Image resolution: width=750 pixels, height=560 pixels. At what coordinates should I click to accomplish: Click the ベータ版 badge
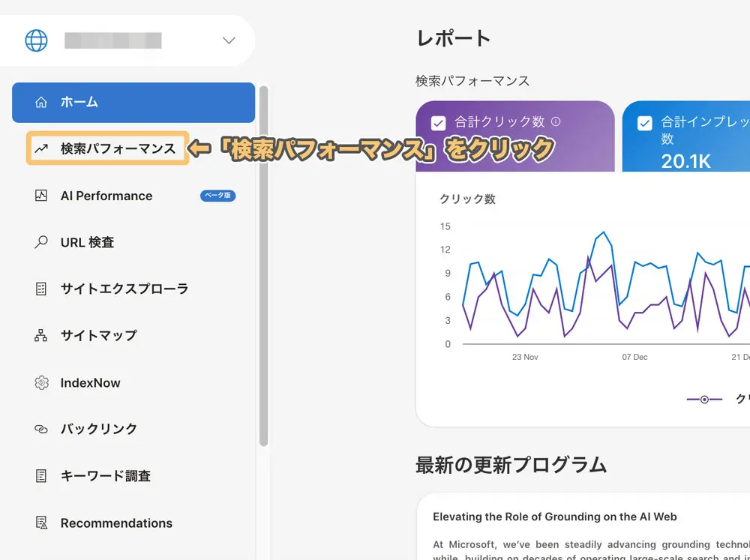point(217,195)
